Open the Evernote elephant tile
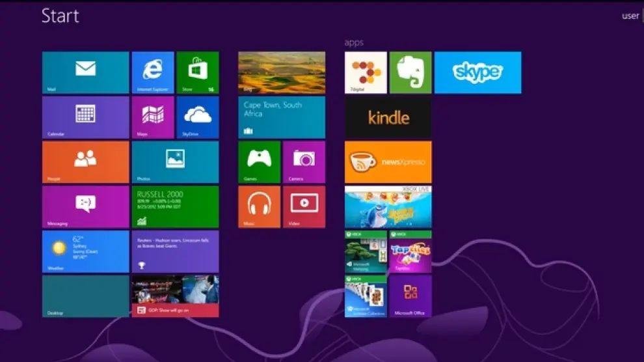This screenshot has height=362, width=644. click(x=410, y=72)
